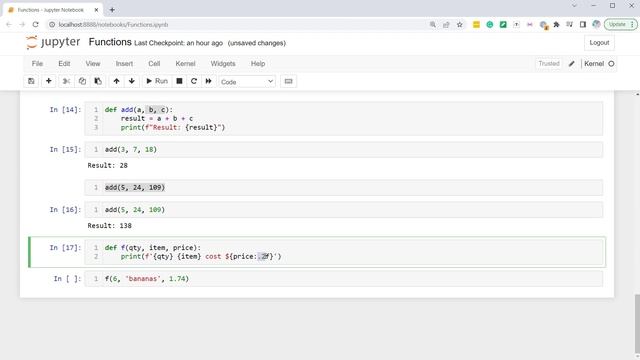Go back in browser history
The image size is (640, 360).
9,24
